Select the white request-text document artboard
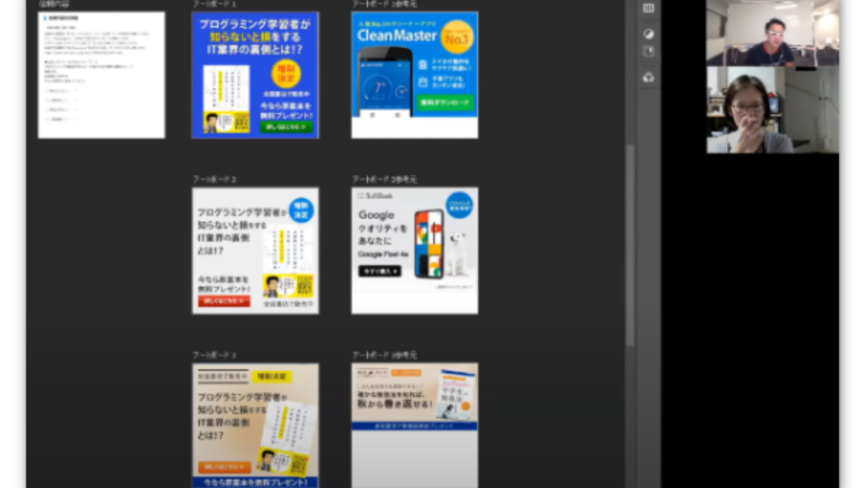Viewport: 868px width, 488px height. [101, 75]
